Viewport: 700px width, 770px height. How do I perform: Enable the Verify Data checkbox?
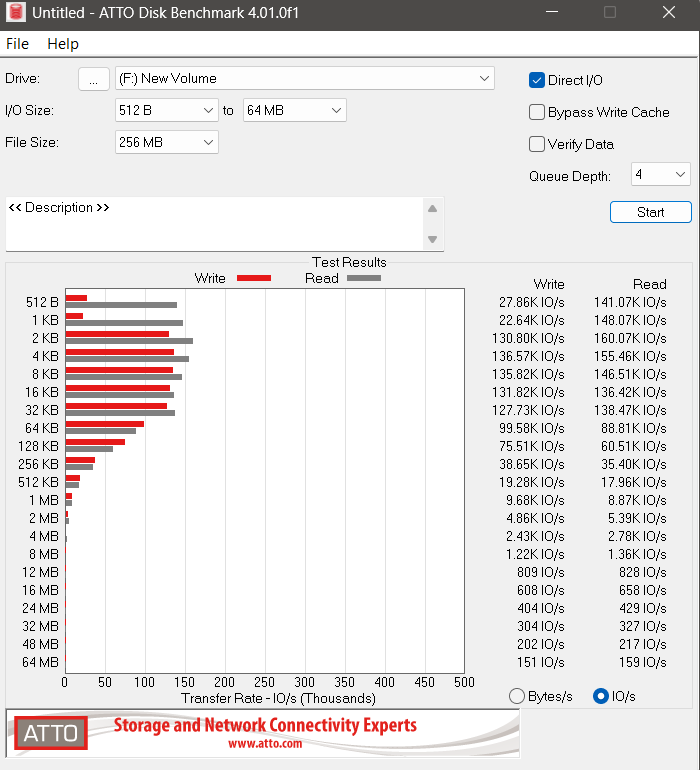click(x=536, y=144)
